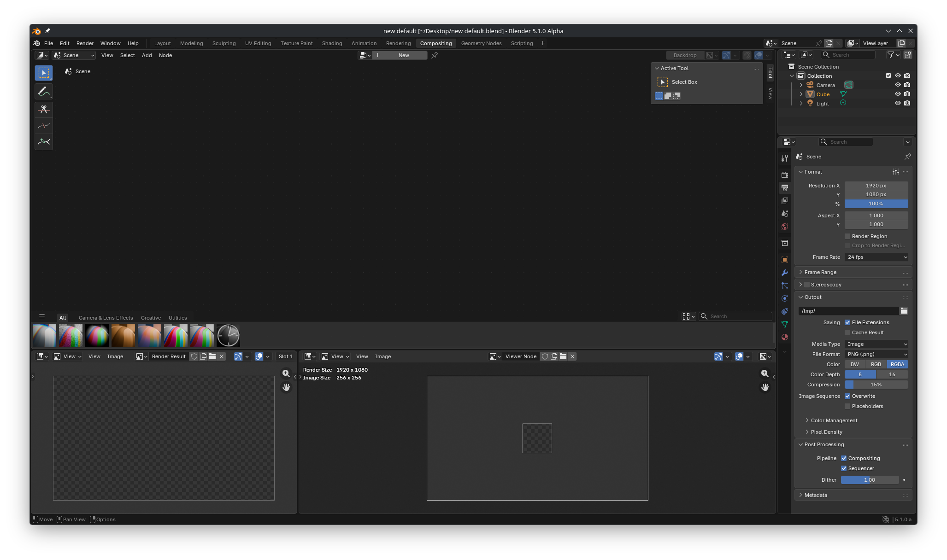The width and height of the screenshot is (947, 560).
Task: Switch to the Geometry Nodes workspace tab
Action: pos(481,43)
